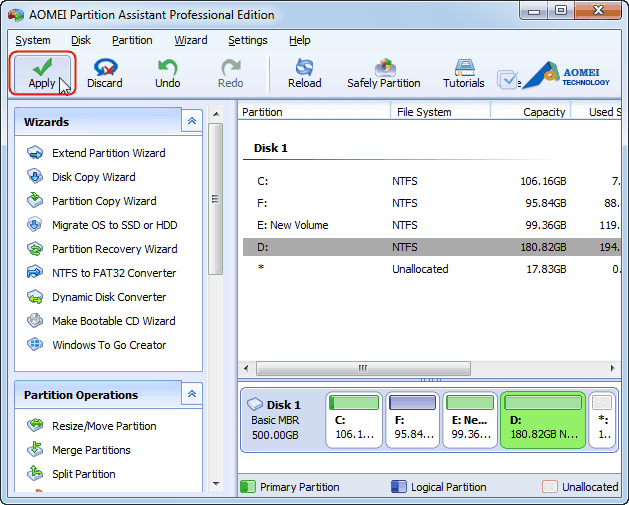Screen dimensions: 629x505
Task: Click the Logical Partition legend swatch
Action: pos(398,487)
